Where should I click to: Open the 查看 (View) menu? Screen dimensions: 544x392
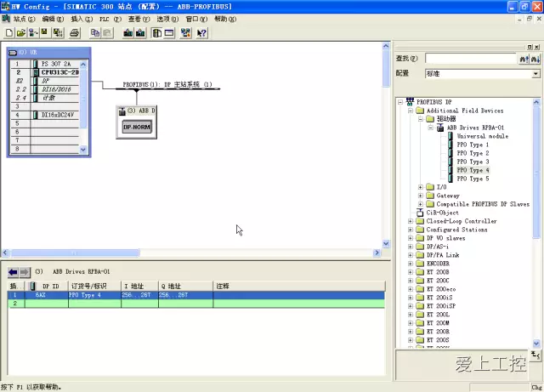point(139,19)
